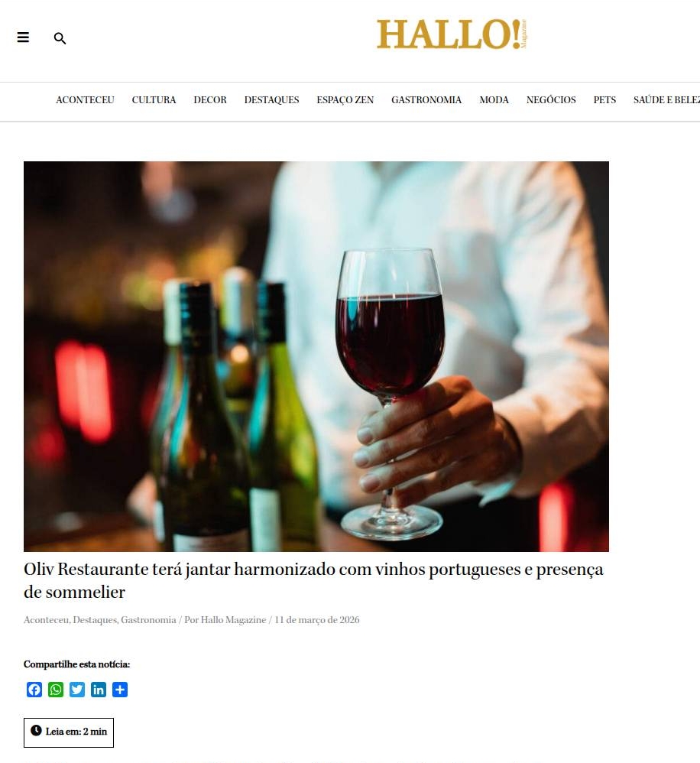Viewport: 700px width, 763px height.
Task: Select the Decor menu item
Action: point(210,99)
